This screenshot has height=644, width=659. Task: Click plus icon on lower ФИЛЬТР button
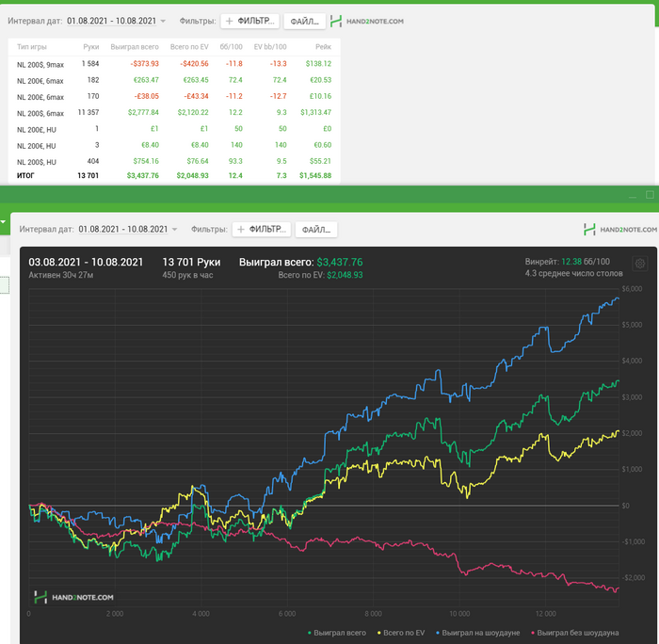241,230
